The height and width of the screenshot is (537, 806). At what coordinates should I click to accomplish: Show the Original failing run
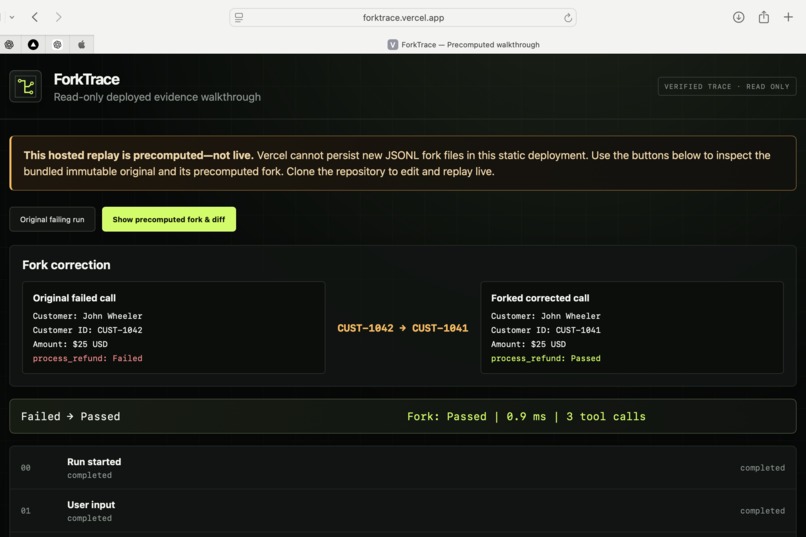pos(52,219)
